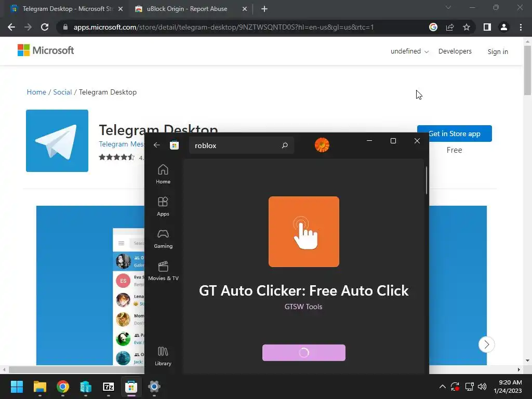Show hidden system tray icons
The height and width of the screenshot is (399, 532).
click(443, 387)
